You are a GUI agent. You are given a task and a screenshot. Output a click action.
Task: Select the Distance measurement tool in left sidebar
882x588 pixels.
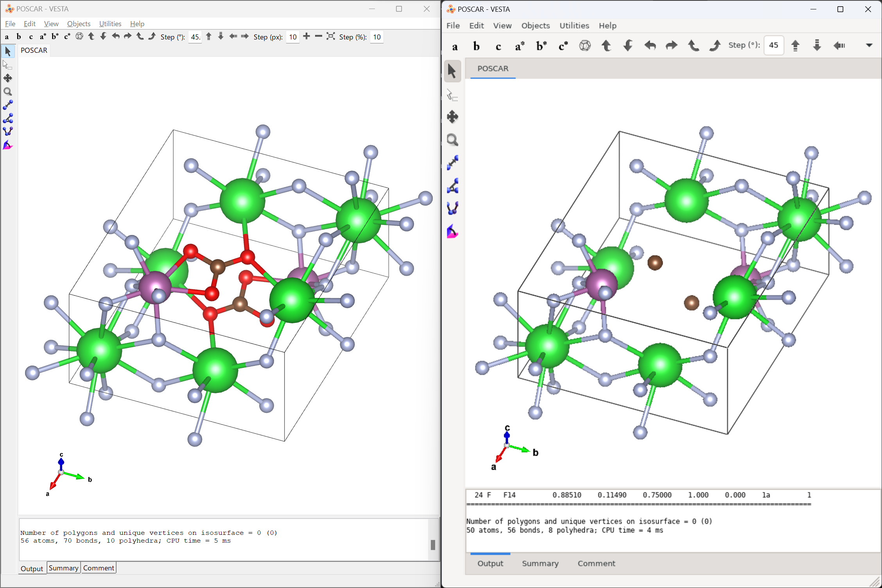click(x=7, y=105)
